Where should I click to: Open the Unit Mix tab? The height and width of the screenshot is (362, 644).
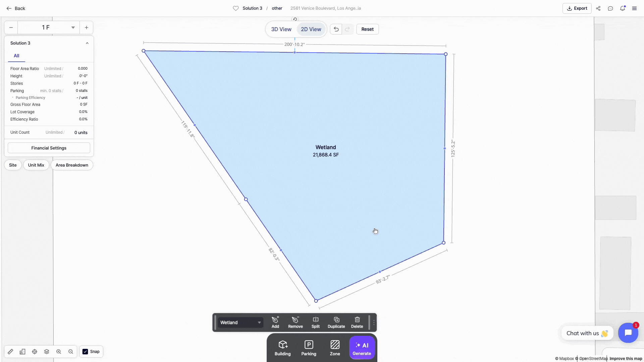coord(36,165)
